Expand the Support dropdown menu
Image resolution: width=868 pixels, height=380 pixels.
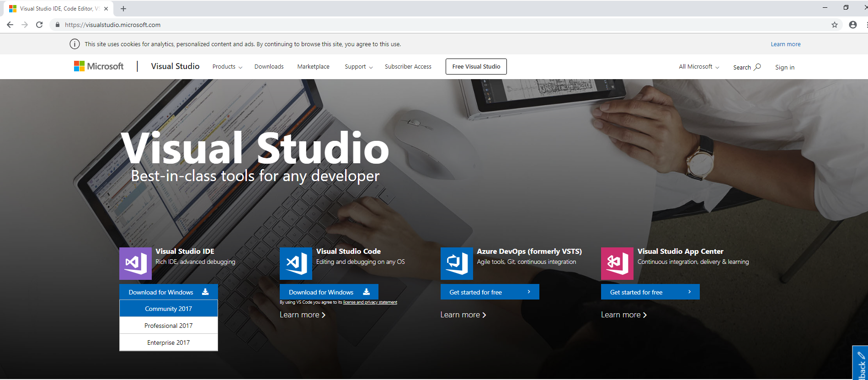click(x=359, y=67)
